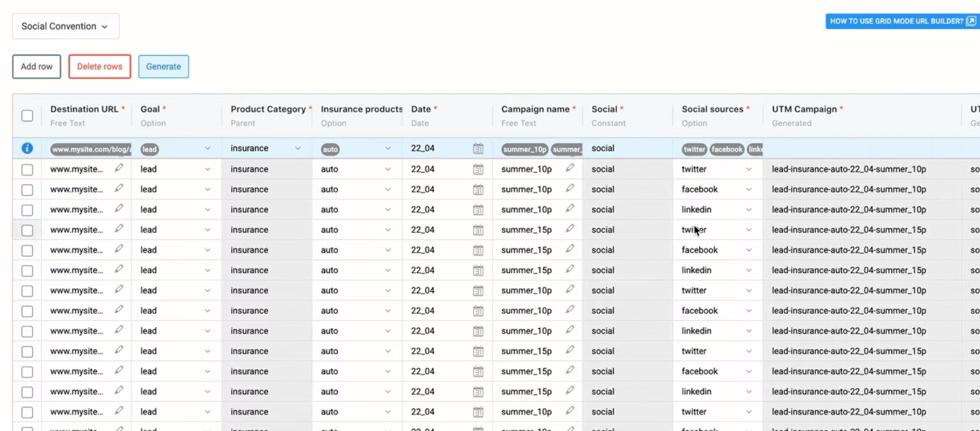Screen dimensions: 980x431
Task: Toggle the select-all checkbox in table header
Action: [27, 115]
